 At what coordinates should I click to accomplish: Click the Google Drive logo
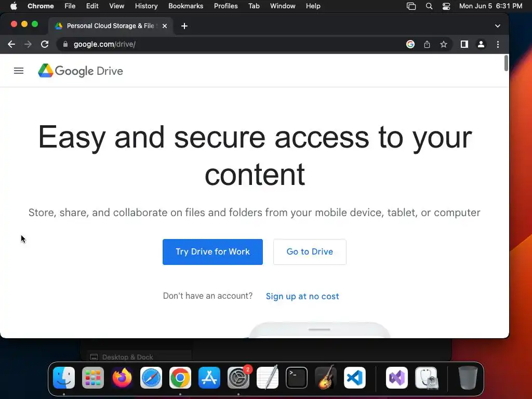[x=81, y=71]
